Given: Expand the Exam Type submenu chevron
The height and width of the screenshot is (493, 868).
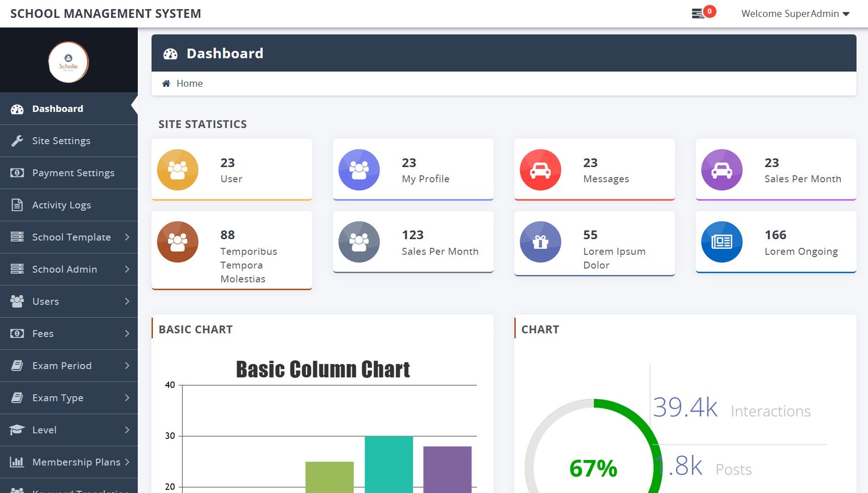Looking at the screenshot, I should (x=127, y=398).
